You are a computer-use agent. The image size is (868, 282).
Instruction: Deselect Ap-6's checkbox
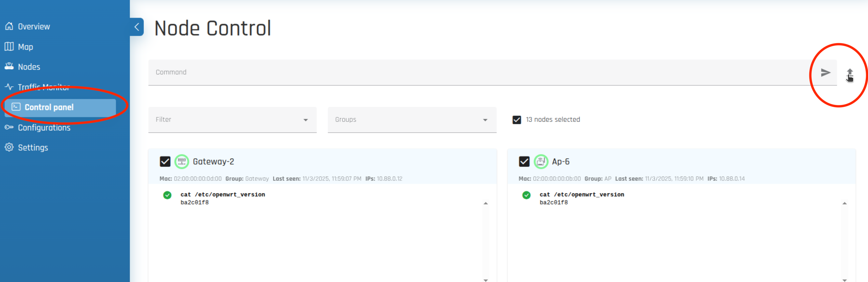pyautogui.click(x=524, y=161)
